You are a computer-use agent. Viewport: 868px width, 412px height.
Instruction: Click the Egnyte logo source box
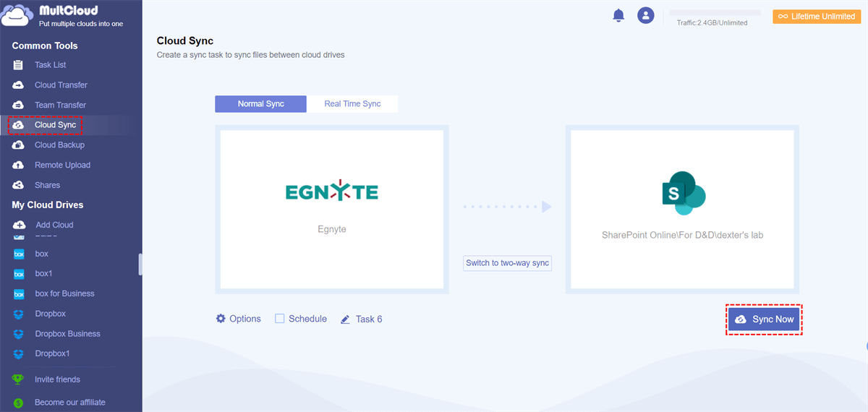pyautogui.click(x=332, y=210)
